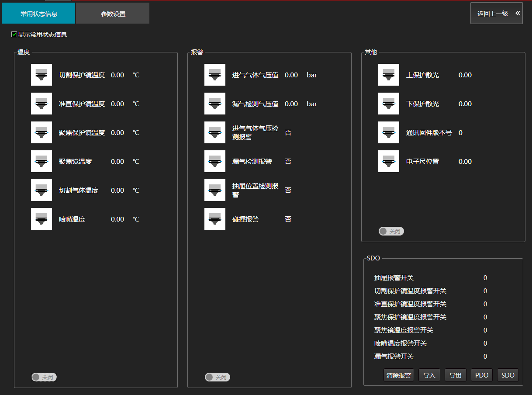The width and height of the screenshot is (532, 395).
Task: Enable the 关闭 switch in 其他 panel
Action: (391, 231)
